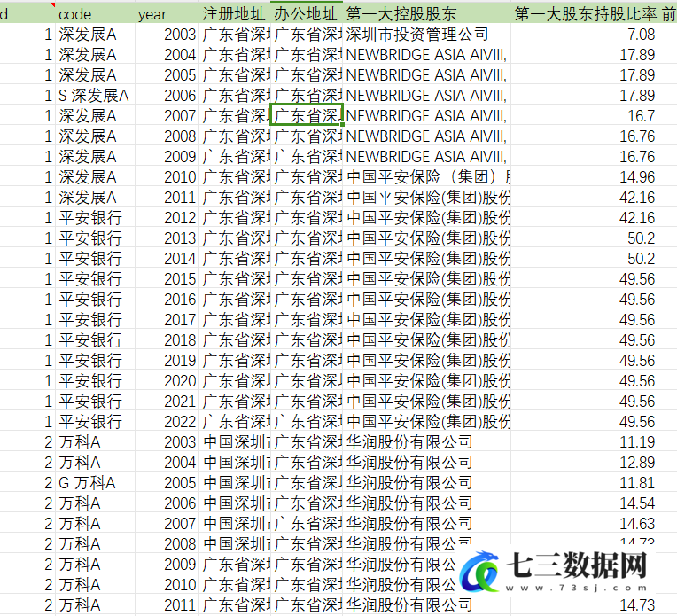Select the 2016 year cell
677x616 pixels.
click(167, 299)
